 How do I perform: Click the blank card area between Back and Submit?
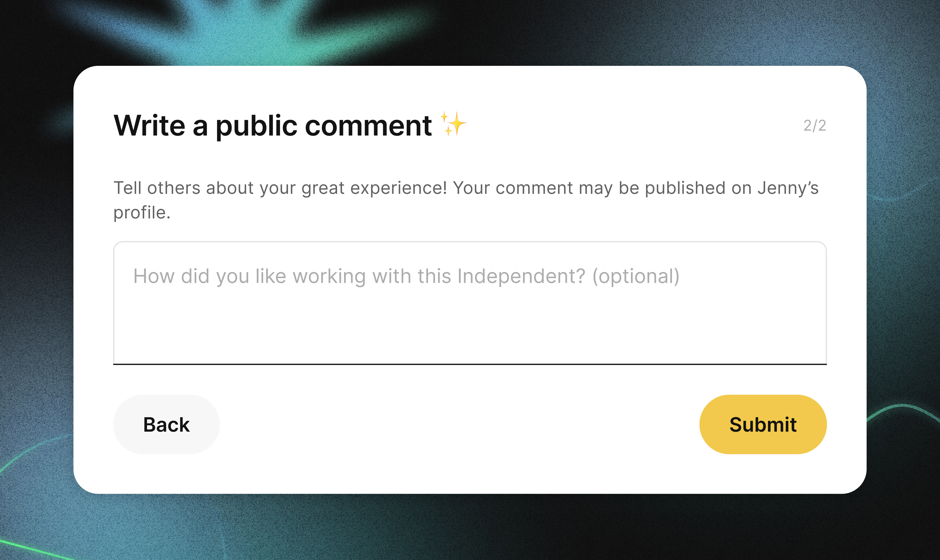coord(460,424)
